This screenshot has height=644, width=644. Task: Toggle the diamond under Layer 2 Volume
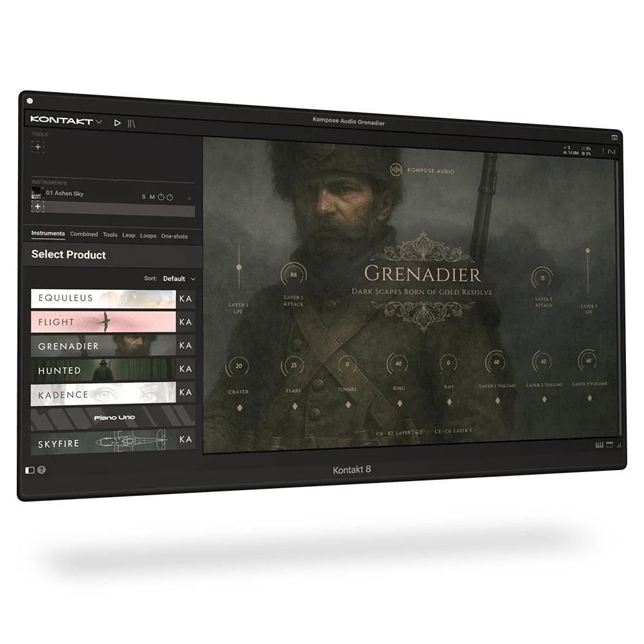pos(544,399)
